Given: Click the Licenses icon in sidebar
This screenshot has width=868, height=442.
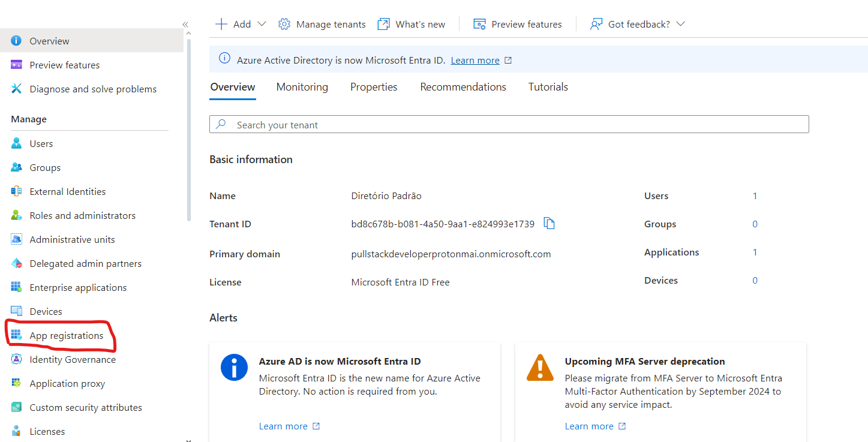Looking at the screenshot, I should [16, 431].
